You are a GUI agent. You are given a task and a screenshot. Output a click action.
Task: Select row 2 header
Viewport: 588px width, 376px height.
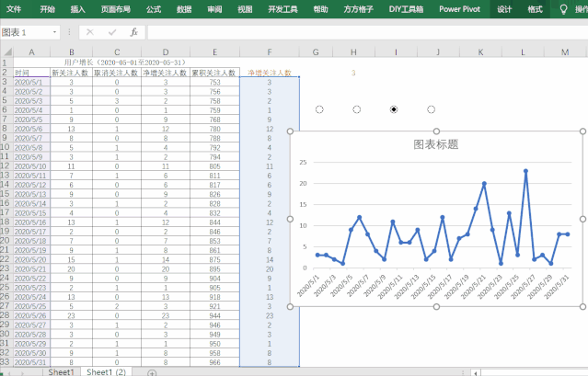click(5, 72)
